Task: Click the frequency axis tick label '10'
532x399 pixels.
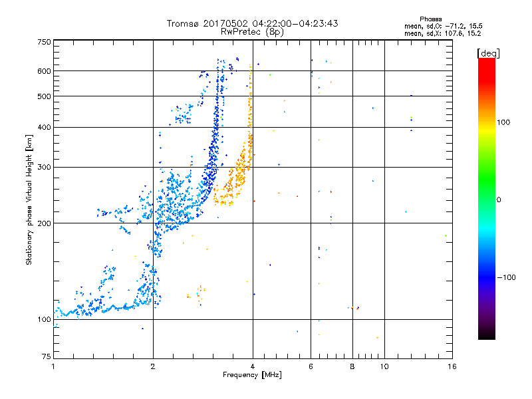Action: click(x=384, y=366)
